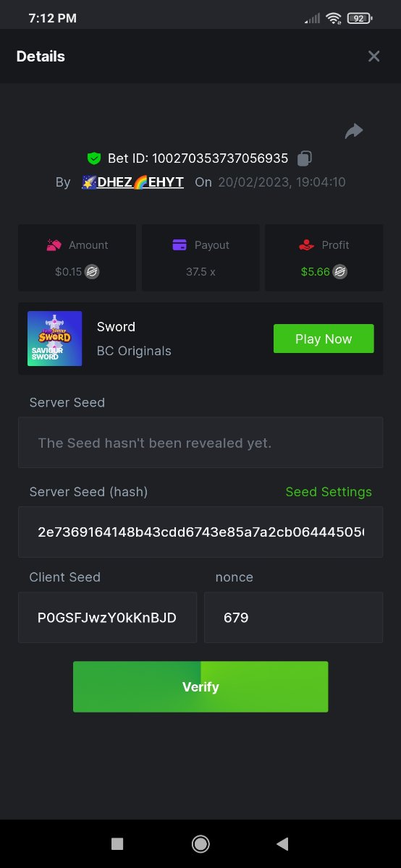401x868 pixels.
Task: Tap the Amount chip icon
Action: 54,245
